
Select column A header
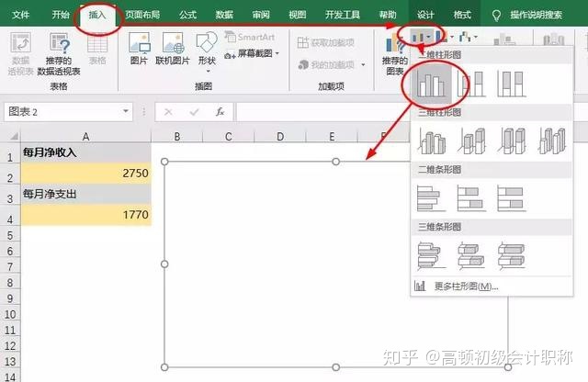(85, 136)
